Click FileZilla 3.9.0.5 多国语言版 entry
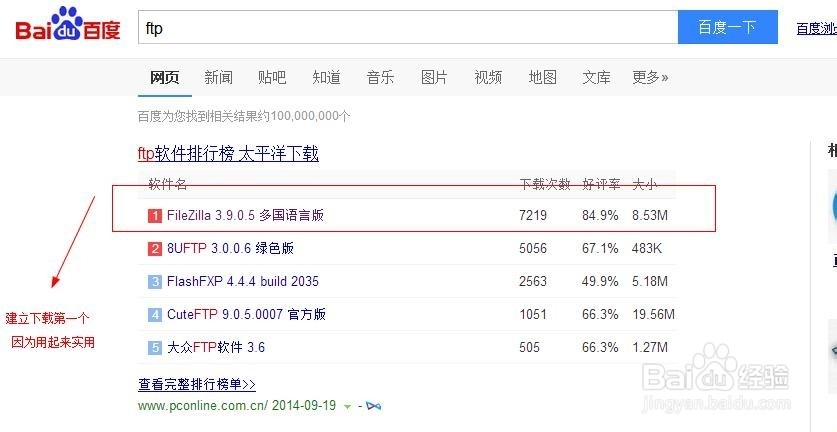The height and width of the screenshot is (432, 837). (x=246, y=215)
